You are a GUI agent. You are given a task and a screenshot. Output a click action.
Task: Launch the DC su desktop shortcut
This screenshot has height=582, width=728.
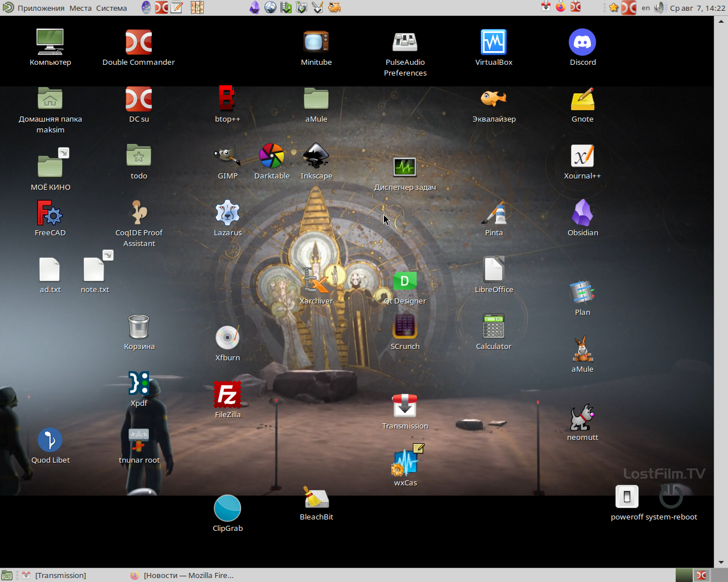pos(139,99)
